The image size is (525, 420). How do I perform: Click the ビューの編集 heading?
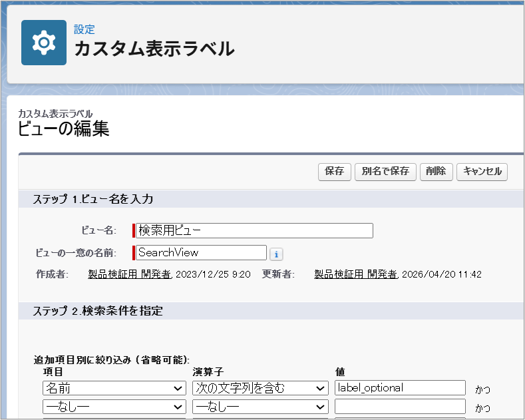(x=64, y=128)
